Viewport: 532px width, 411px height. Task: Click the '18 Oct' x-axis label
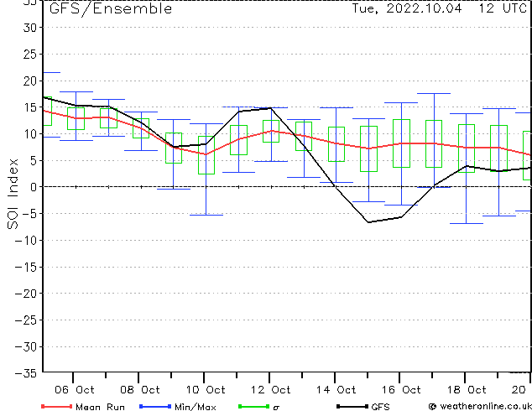pos(467,390)
